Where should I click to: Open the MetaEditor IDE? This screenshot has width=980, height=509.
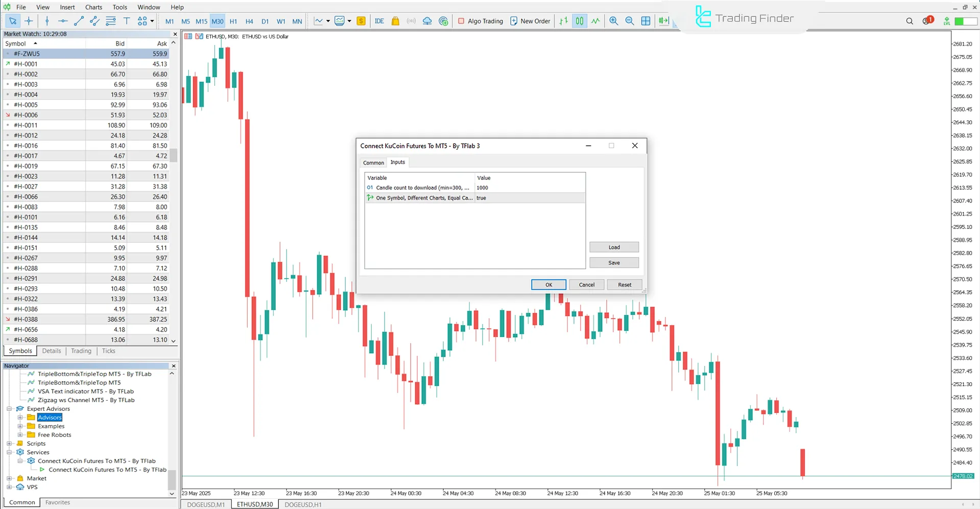tap(379, 21)
